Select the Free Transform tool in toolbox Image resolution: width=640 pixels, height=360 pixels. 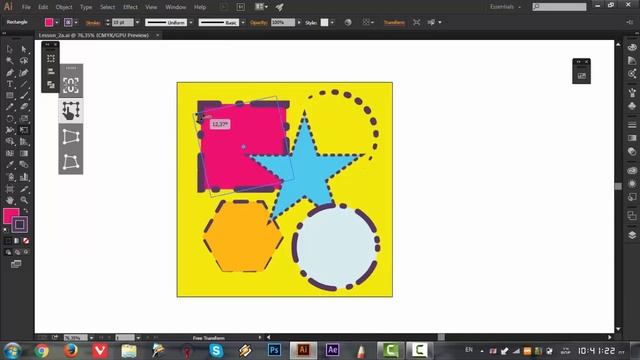click(x=24, y=130)
